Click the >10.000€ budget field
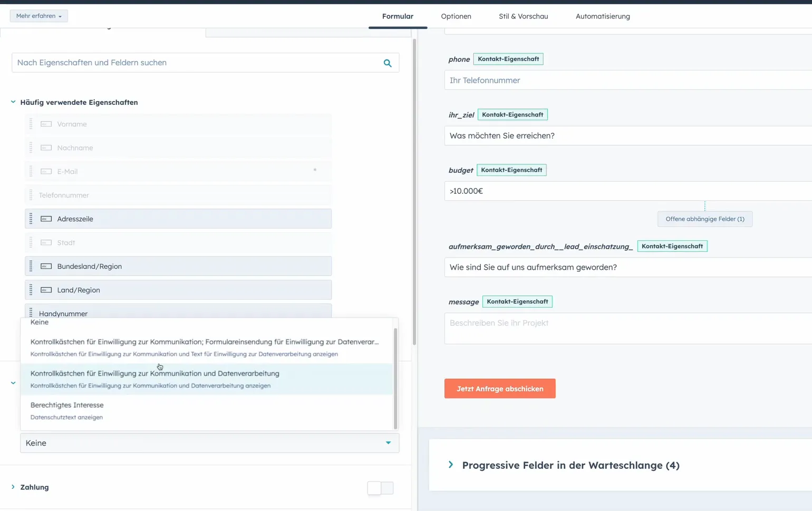The height and width of the screenshot is (511, 812). pyautogui.click(x=628, y=191)
